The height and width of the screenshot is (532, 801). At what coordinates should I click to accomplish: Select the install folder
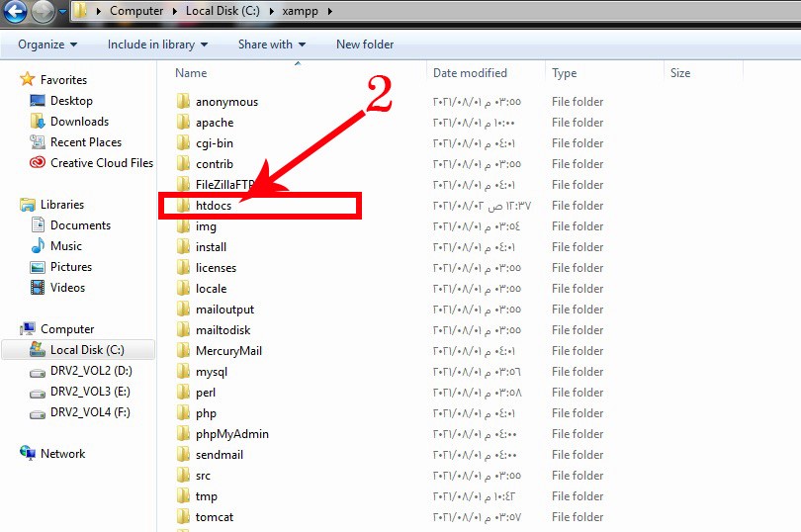(211, 247)
